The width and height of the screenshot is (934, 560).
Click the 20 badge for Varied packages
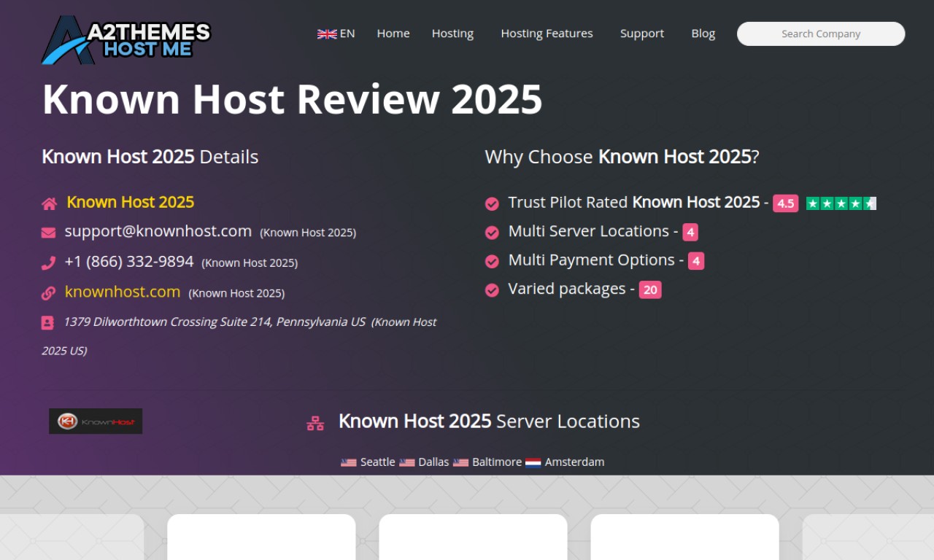[650, 290]
